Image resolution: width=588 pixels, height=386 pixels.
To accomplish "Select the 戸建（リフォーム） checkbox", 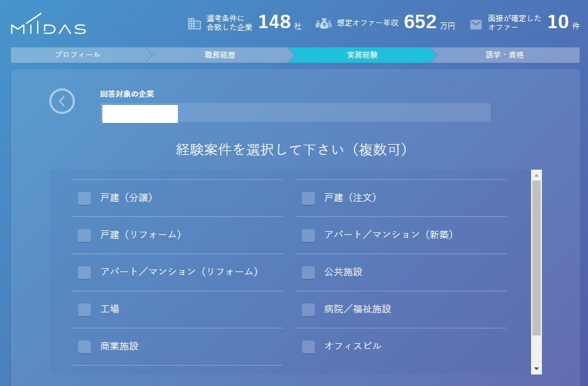I will [84, 236].
